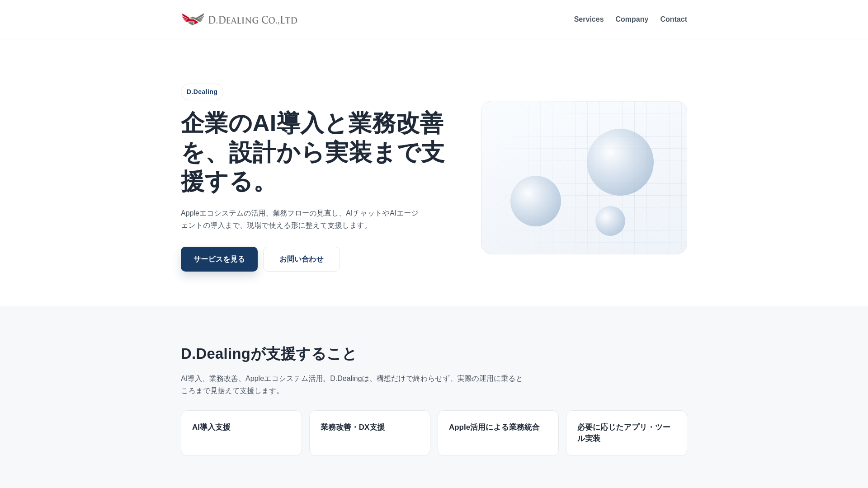Open the Services menu item

point(589,19)
